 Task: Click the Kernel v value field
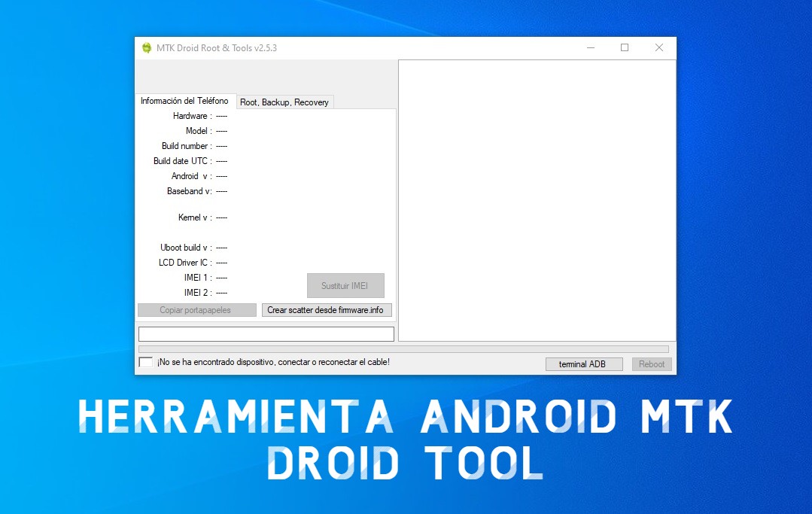click(x=223, y=217)
